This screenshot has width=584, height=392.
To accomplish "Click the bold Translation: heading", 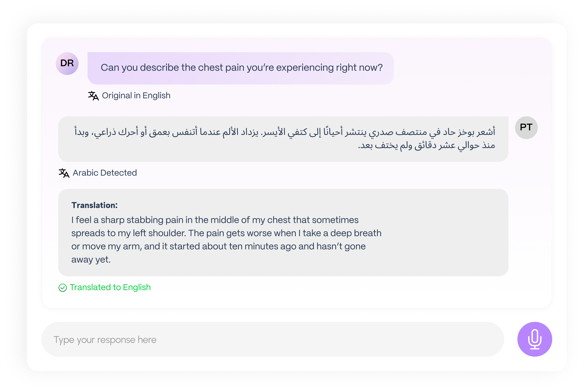I will pos(94,205).
